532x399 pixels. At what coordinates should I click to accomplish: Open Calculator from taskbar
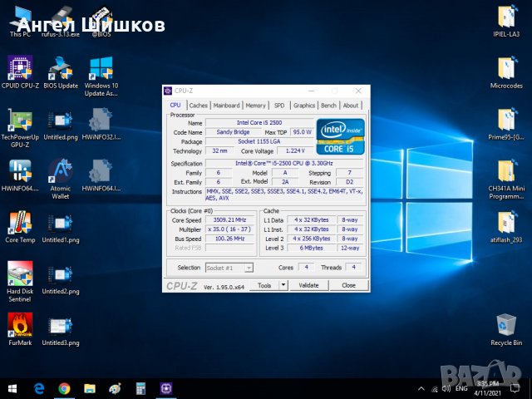[140, 388]
